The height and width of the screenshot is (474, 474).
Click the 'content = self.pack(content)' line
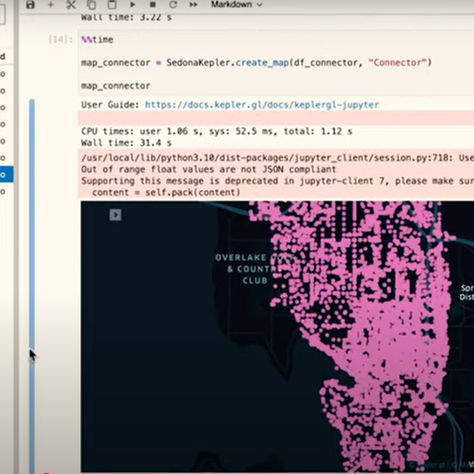(166, 193)
